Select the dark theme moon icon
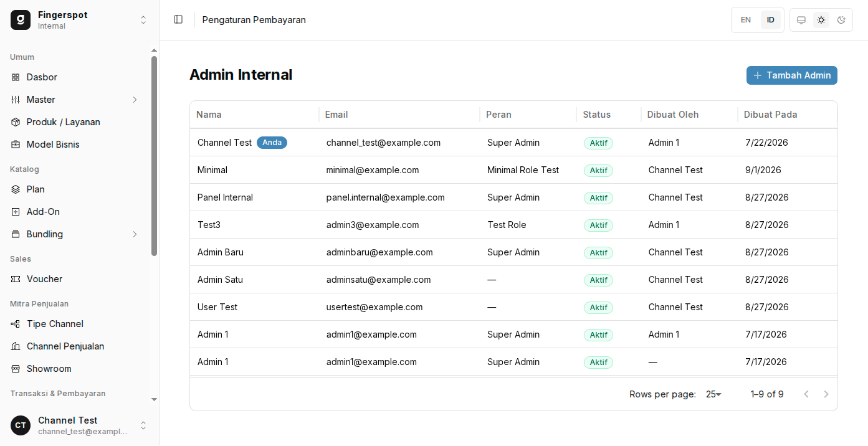868x446 pixels. [841, 20]
